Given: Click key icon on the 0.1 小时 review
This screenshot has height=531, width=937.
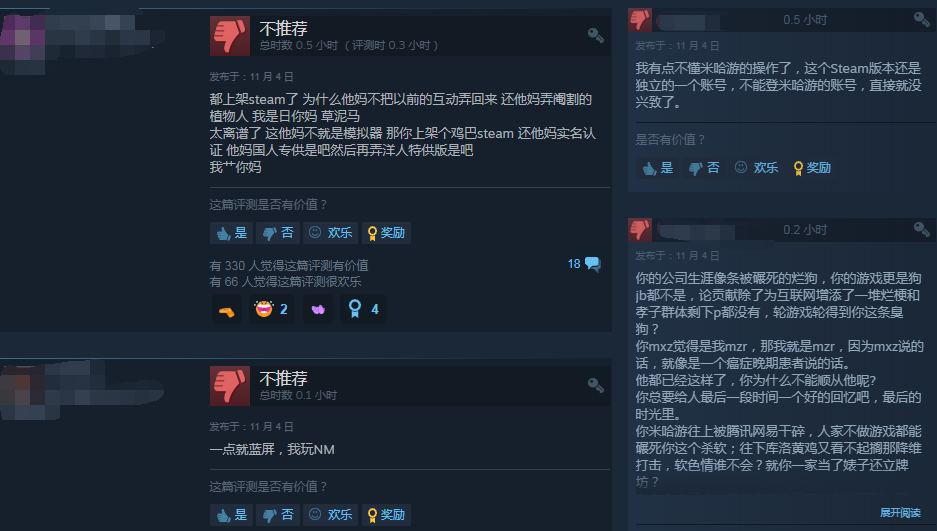Looking at the screenshot, I should coord(595,385).
